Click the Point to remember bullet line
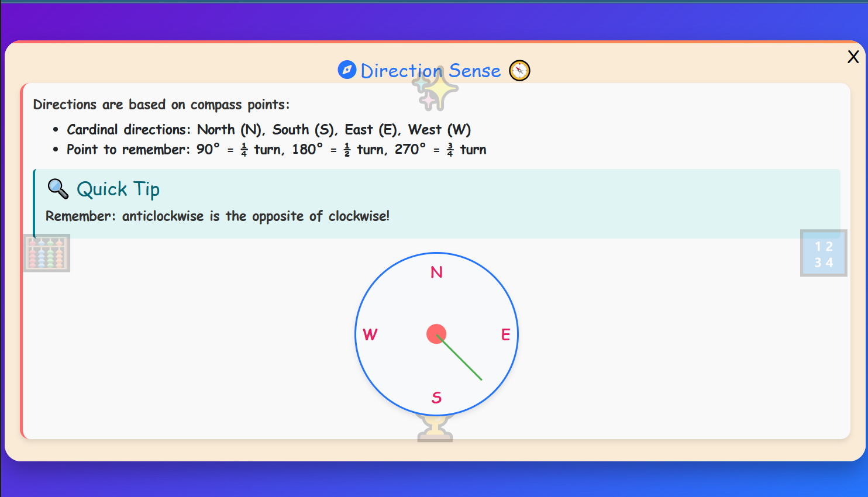This screenshot has height=497, width=868. tap(276, 150)
